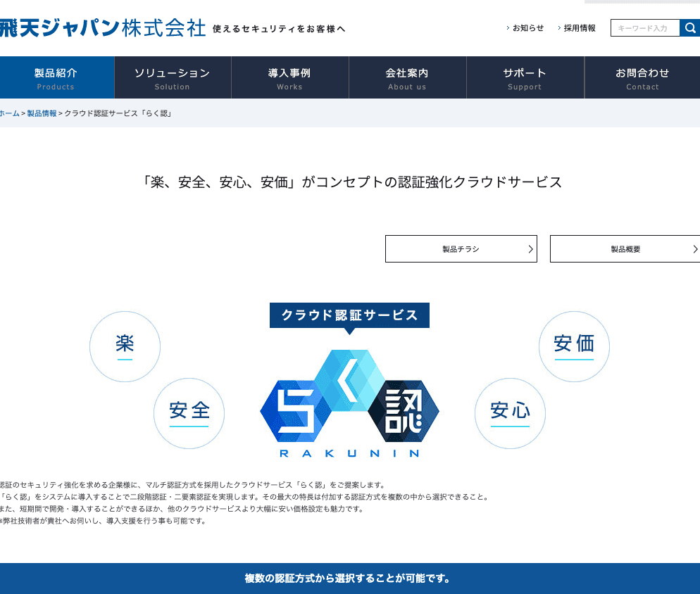The width and height of the screenshot is (700, 594).
Task: Open the サポート Support menu
Action: [525, 77]
